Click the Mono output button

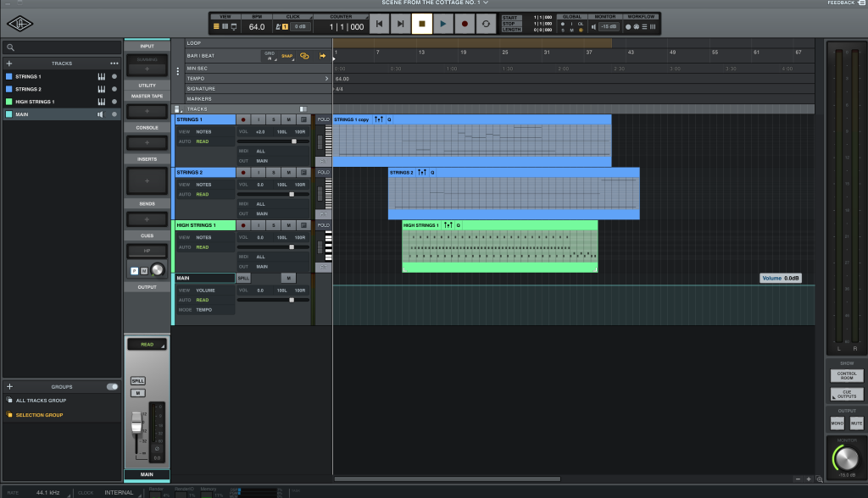click(836, 423)
